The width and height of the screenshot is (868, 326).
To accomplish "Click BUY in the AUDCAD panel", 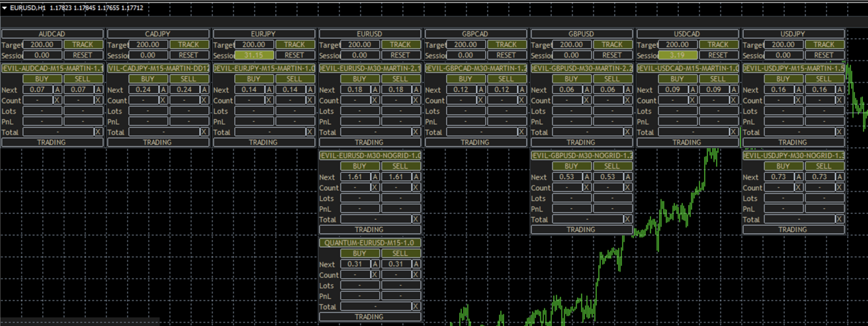I will (x=42, y=79).
